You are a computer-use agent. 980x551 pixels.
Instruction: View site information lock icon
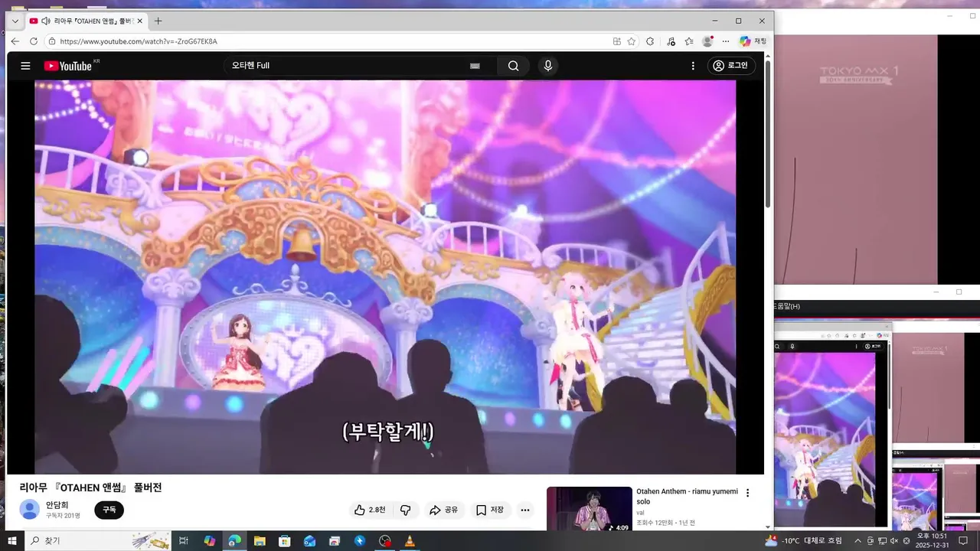coord(52,41)
